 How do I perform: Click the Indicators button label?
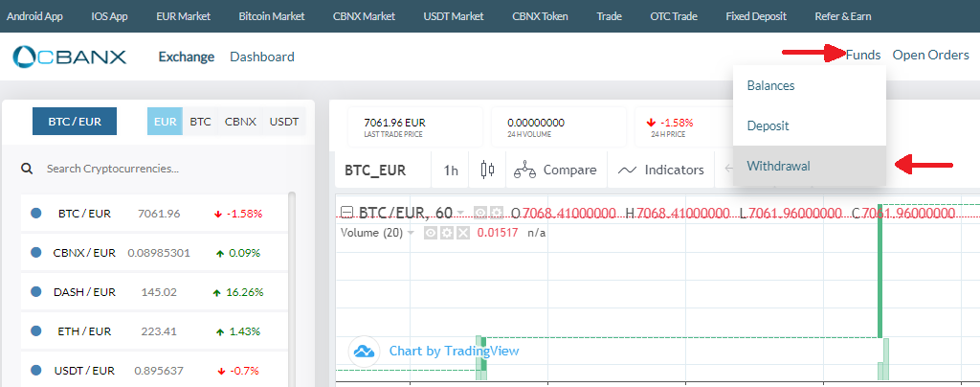click(x=675, y=171)
